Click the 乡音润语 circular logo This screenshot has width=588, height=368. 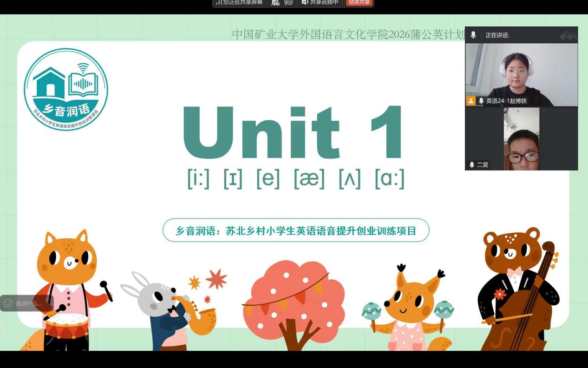pos(66,89)
